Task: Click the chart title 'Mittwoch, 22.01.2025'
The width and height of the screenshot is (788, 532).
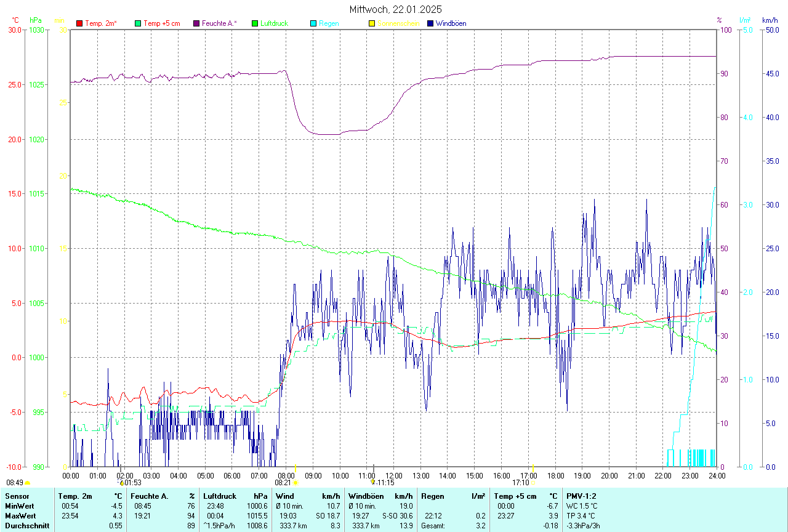Action: tap(395, 9)
